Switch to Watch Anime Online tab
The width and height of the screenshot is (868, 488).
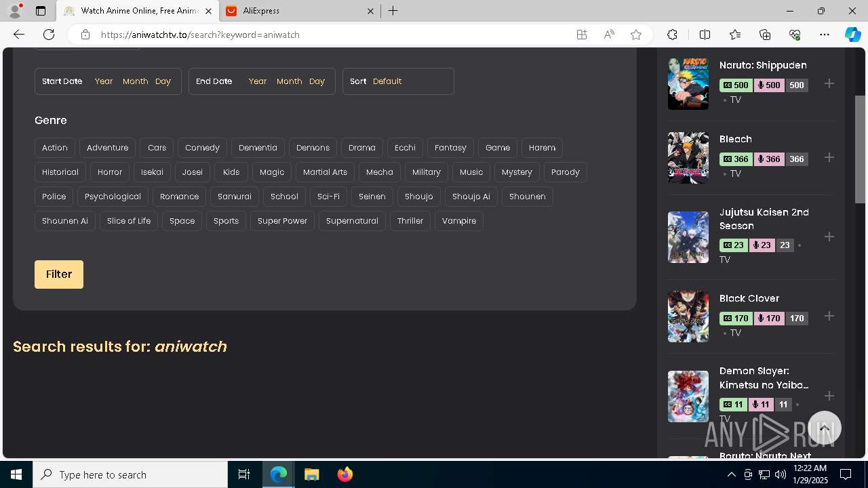tap(138, 11)
